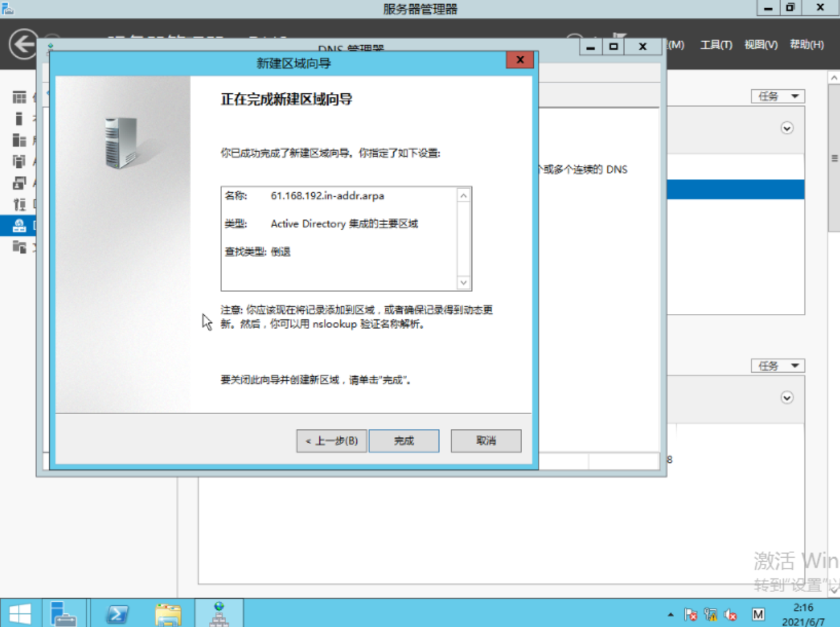The image size is (840, 627).
Task: Click the network warning icon in system tray
Action: click(711, 615)
